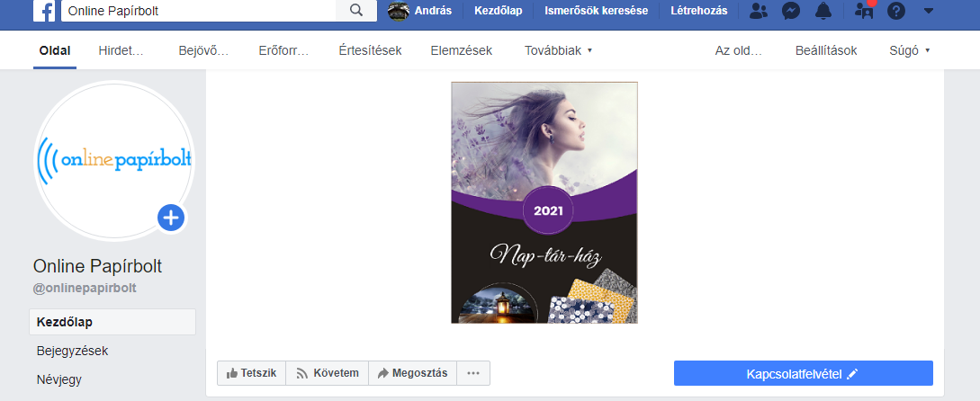This screenshot has height=401, width=980.
Task: Open Messenger icon
Action: point(791,11)
